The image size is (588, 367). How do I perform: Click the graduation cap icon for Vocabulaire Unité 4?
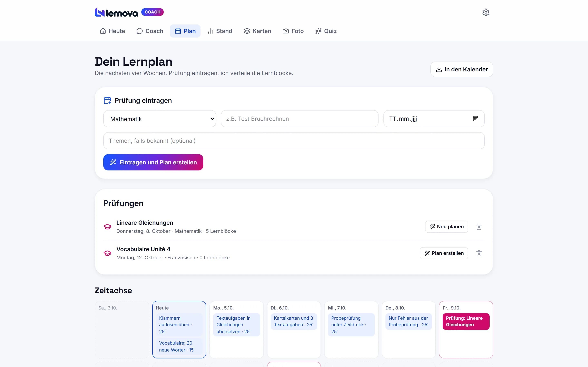(107, 253)
